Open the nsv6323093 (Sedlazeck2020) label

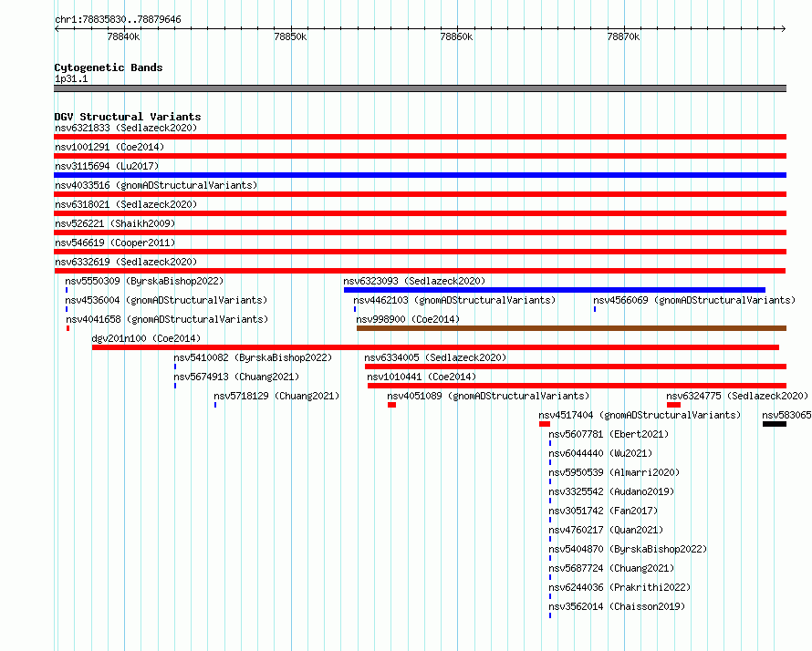coord(414,281)
